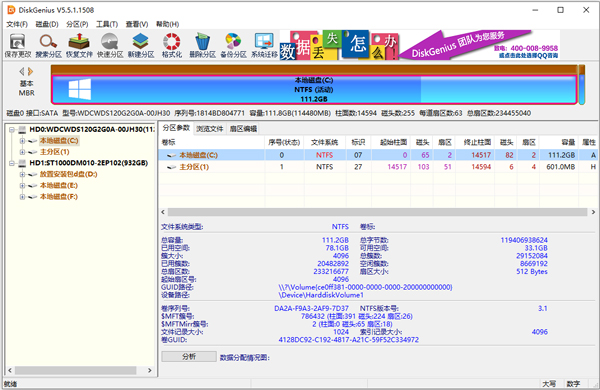The image size is (600, 390).
Task: Switch to the Sector Editor (扇区编辑) tab
Action: click(x=243, y=129)
